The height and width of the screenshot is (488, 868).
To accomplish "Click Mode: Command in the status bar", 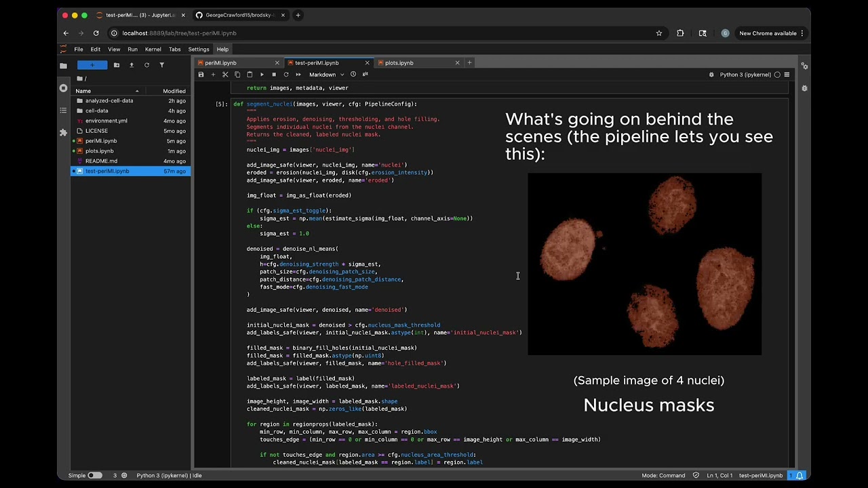I will (x=663, y=475).
